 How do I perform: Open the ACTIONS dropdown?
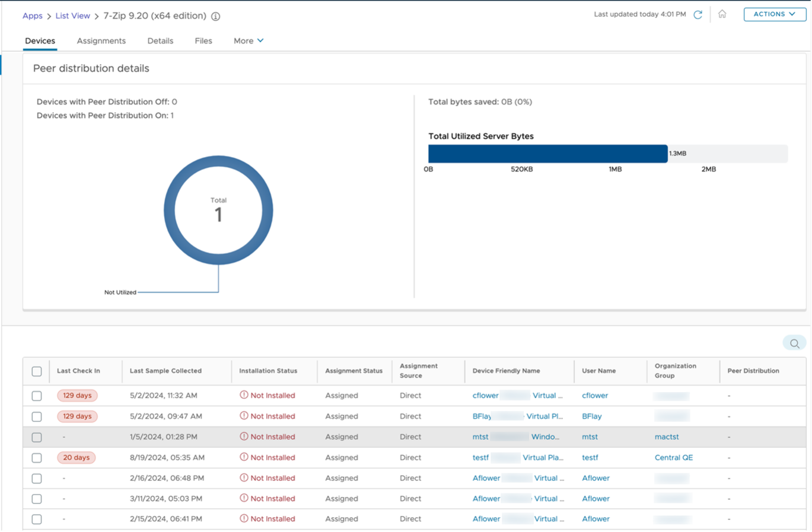(x=774, y=14)
